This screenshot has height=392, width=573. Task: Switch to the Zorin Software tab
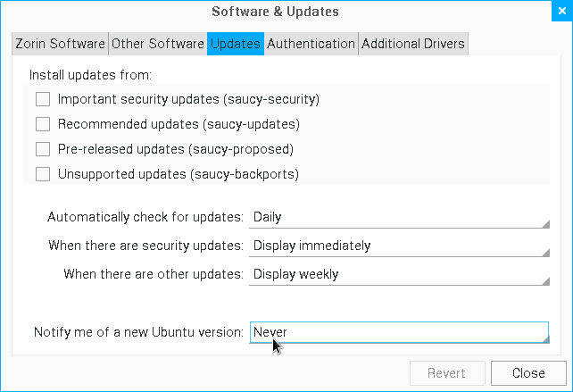60,44
